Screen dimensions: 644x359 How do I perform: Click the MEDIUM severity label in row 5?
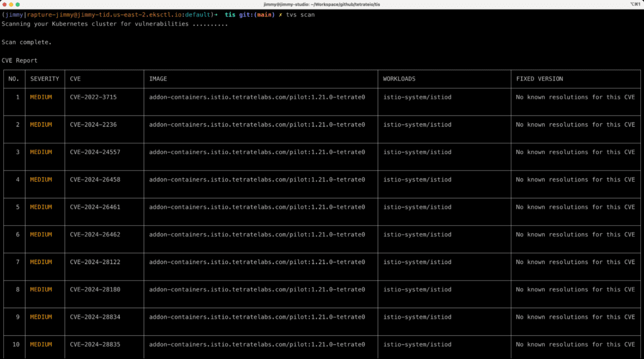pyautogui.click(x=41, y=207)
